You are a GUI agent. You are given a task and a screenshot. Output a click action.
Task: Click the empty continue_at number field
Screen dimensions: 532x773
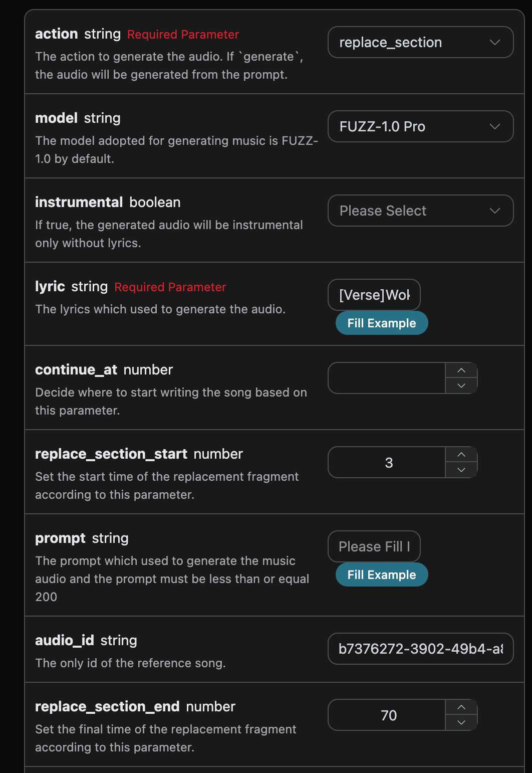tap(387, 378)
